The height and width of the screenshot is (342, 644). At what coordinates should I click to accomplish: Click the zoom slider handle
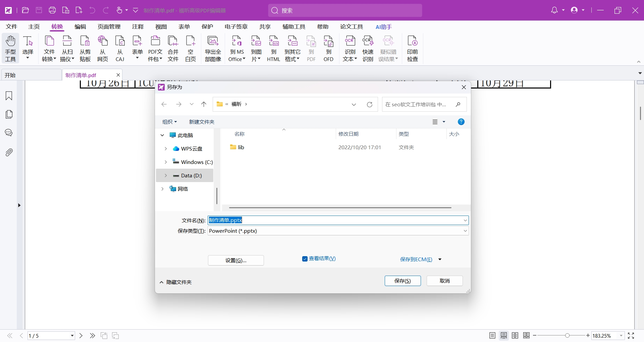[567, 336]
